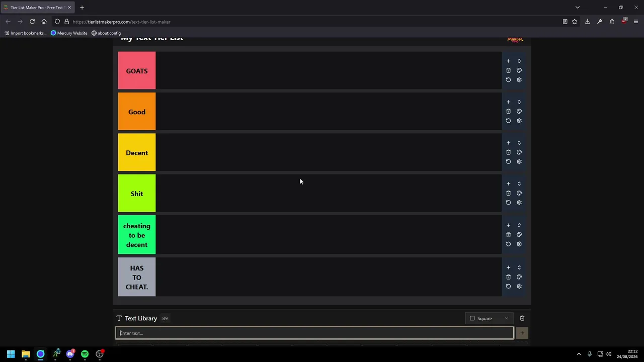
Task: Reset the Shit tier row
Action: pos(508,203)
